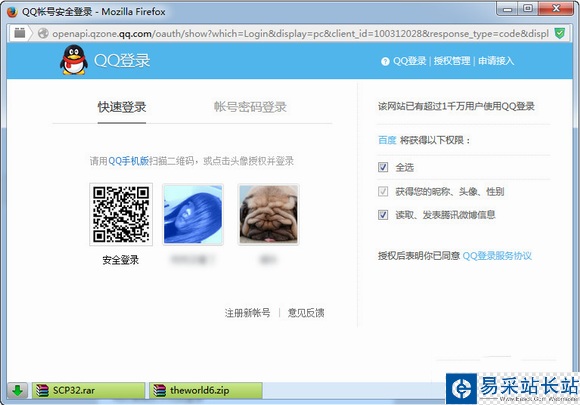Screen dimensions: 580x405
Task: Click the QQ手机版 link
Action: (128, 161)
